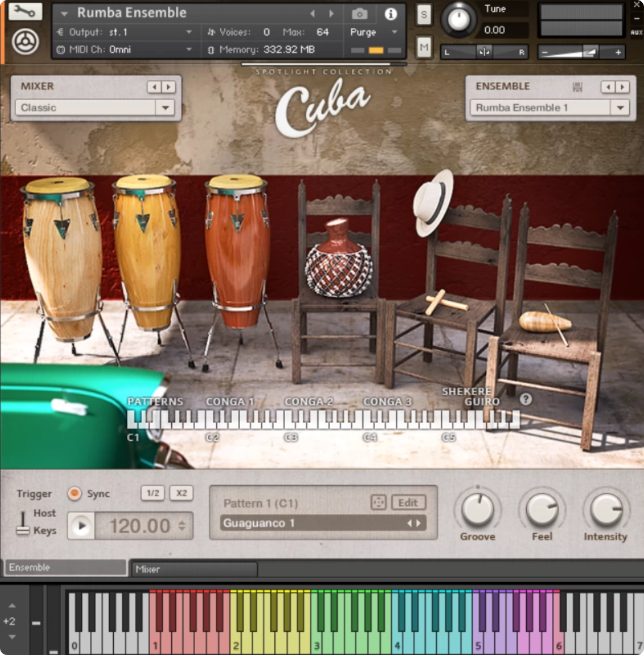This screenshot has height=655, width=644.
Task: Adjust the Intensity knob
Action: click(606, 509)
